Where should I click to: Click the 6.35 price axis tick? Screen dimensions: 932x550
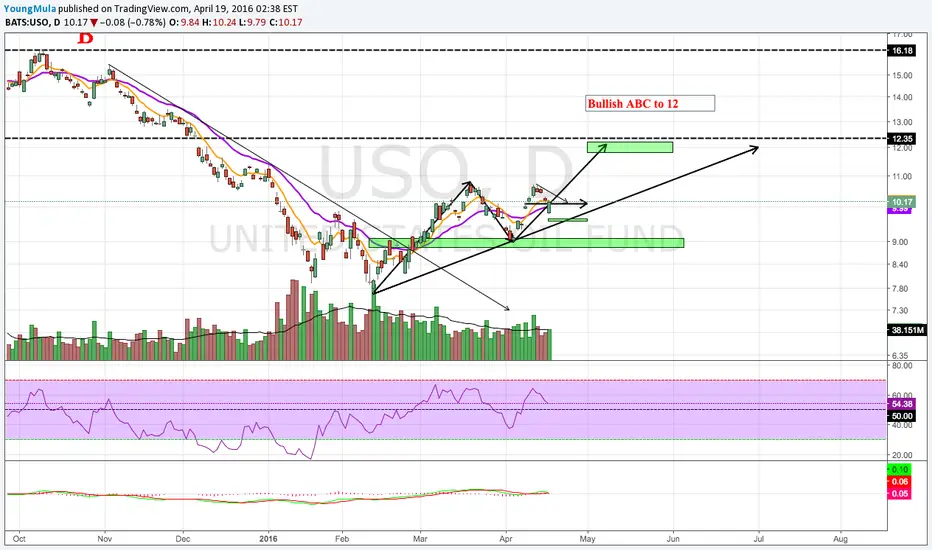pyautogui.click(x=900, y=356)
